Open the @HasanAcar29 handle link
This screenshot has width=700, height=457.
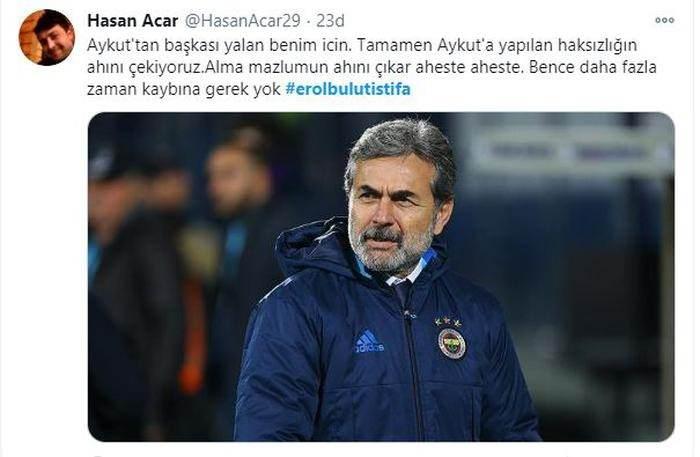point(242,21)
